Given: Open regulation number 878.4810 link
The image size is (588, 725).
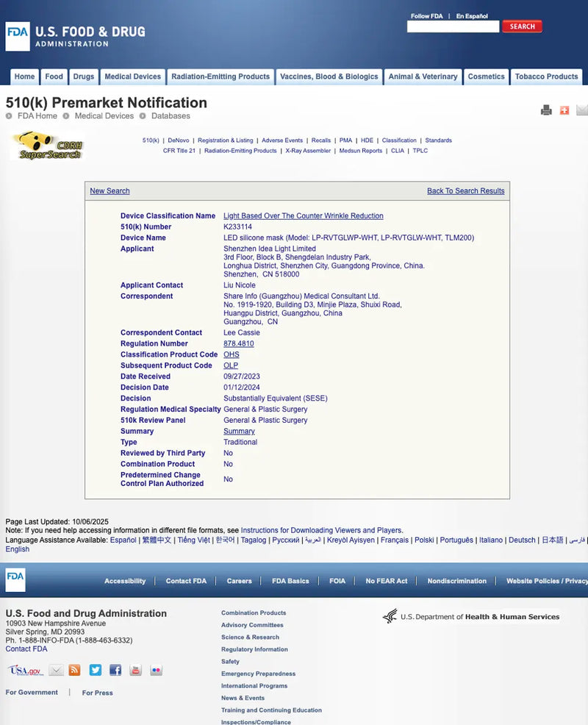Looking at the screenshot, I should pos(238,344).
